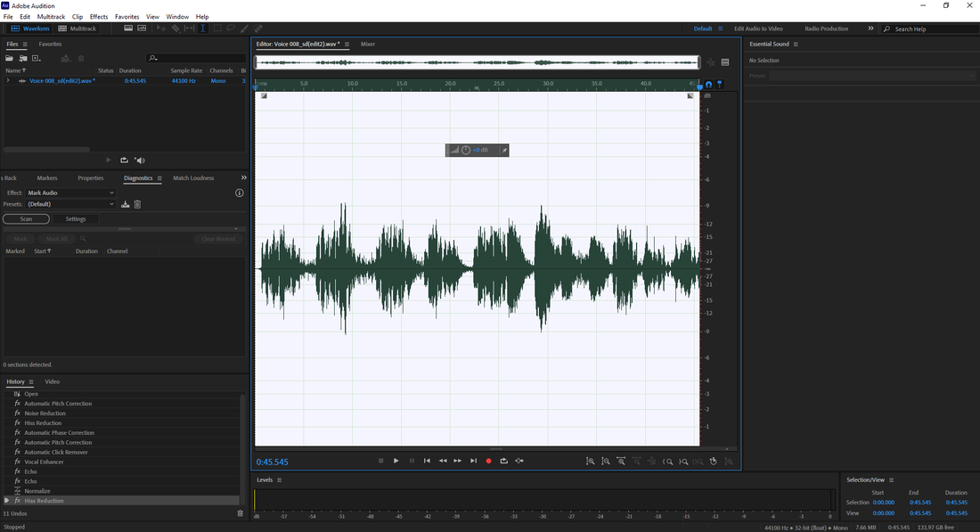
Task: Open the Effects menu
Action: (x=99, y=17)
